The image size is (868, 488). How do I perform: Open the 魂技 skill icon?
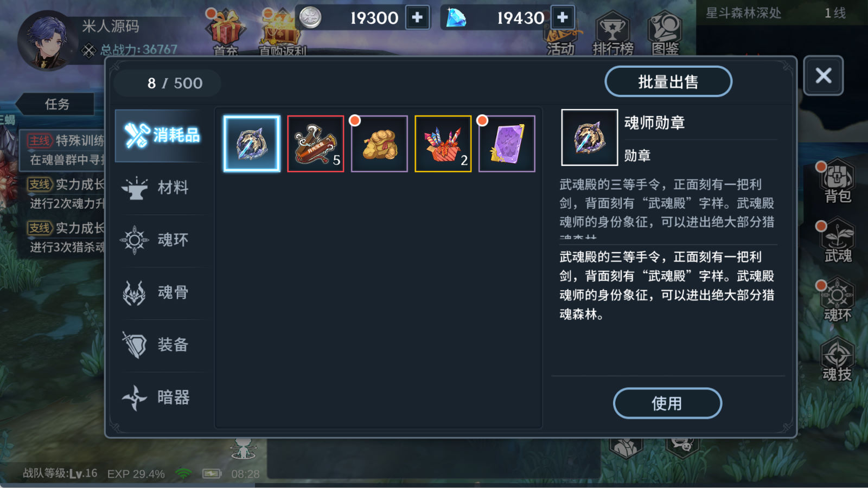837,360
